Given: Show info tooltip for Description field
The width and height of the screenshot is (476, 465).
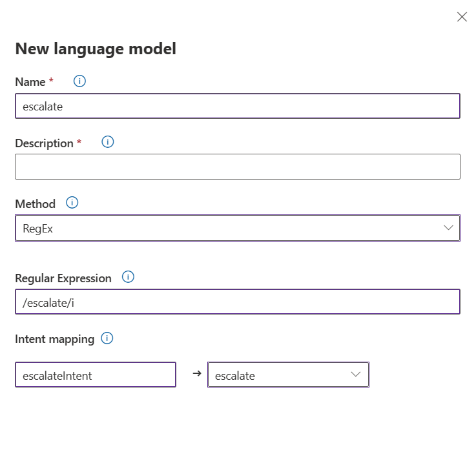Looking at the screenshot, I should tap(108, 142).
